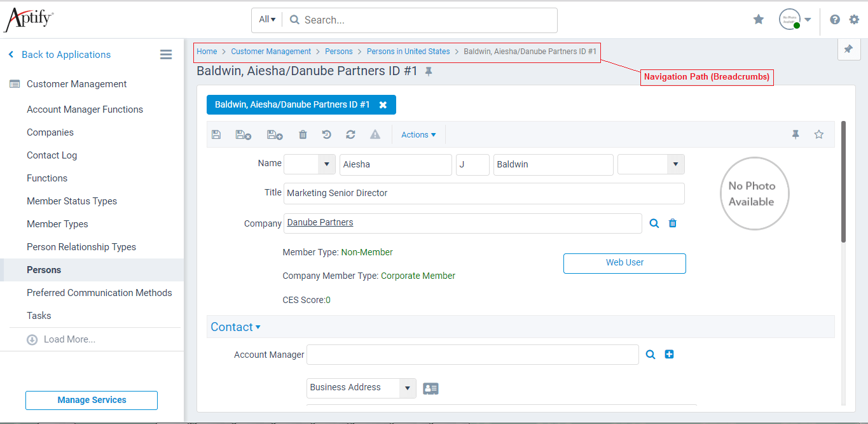The width and height of the screenshot is (868, 424).
Task: Collapse the Contact section
Action: pos(235,327)
